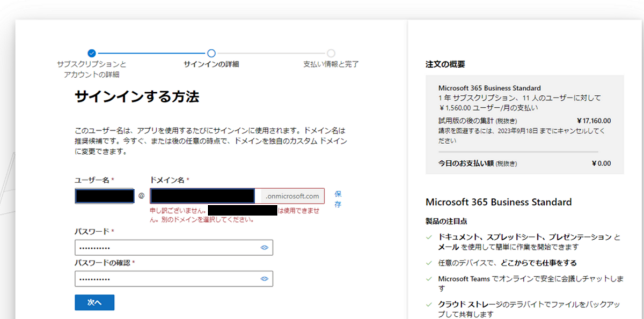Click the completed subscription step circle
Image resolution: width=644 pixels, height=319 pixels.
pos(92,53)
